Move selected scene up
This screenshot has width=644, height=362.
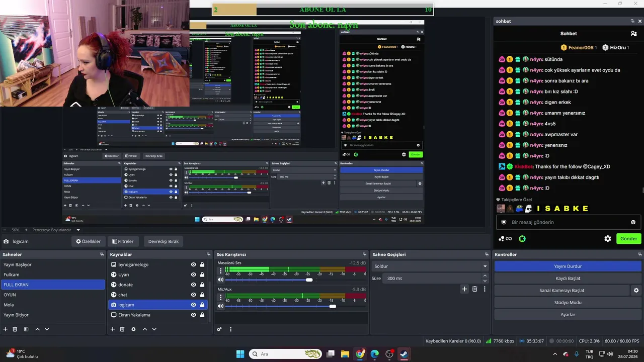click(37, 329)
